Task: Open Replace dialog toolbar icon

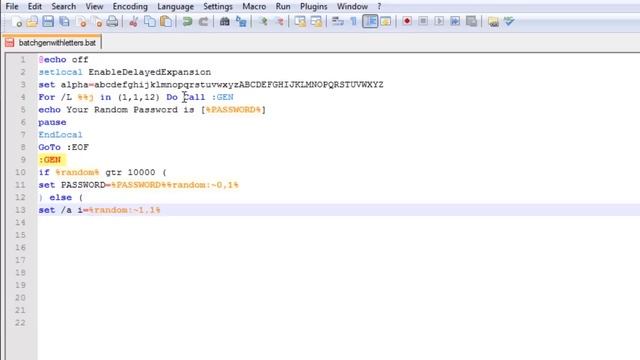Action: (x=241, y=22)
